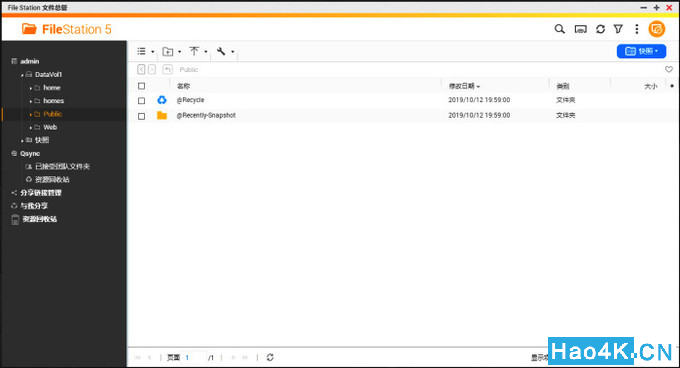Open the Web folder in the tree
Image resolution: width=680 pixels, height=368 pixels.
pos(50,127)
